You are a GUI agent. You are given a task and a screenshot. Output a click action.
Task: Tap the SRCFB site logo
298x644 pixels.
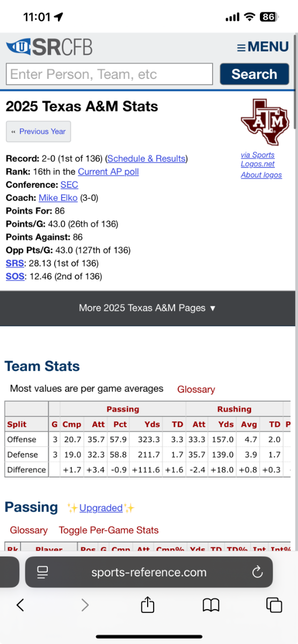click(49, 47)
